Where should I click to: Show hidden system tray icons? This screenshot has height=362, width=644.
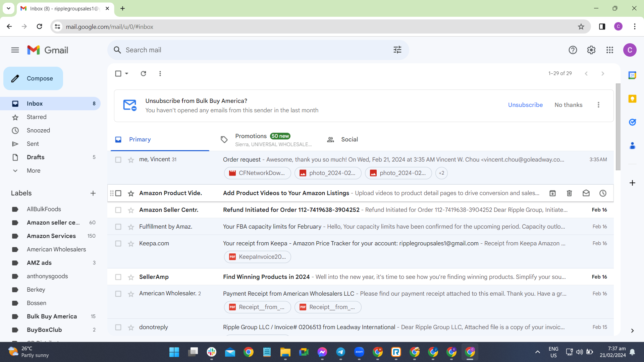click(538, 352)
